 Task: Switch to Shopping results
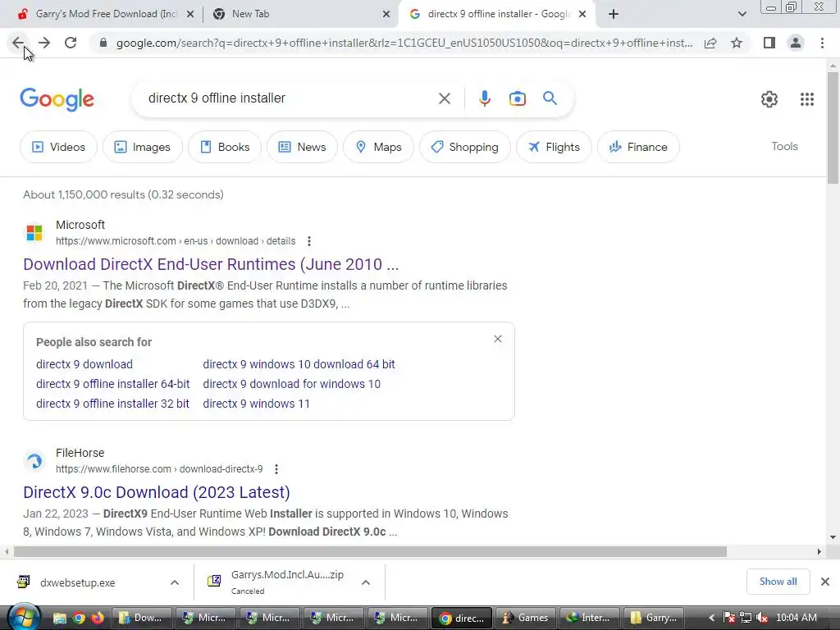pos(464,147)
